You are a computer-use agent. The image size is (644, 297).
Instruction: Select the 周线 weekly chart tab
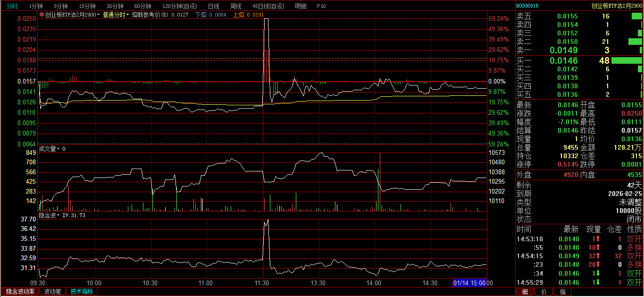pos(236,6)
